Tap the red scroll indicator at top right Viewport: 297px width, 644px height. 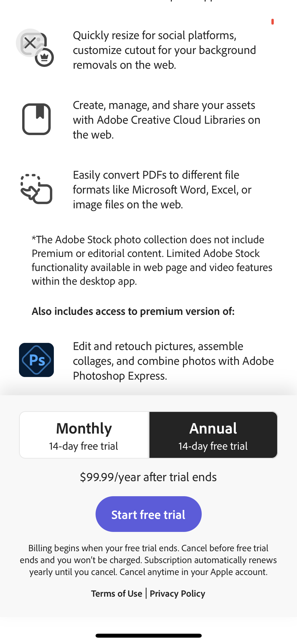[272, 22]
